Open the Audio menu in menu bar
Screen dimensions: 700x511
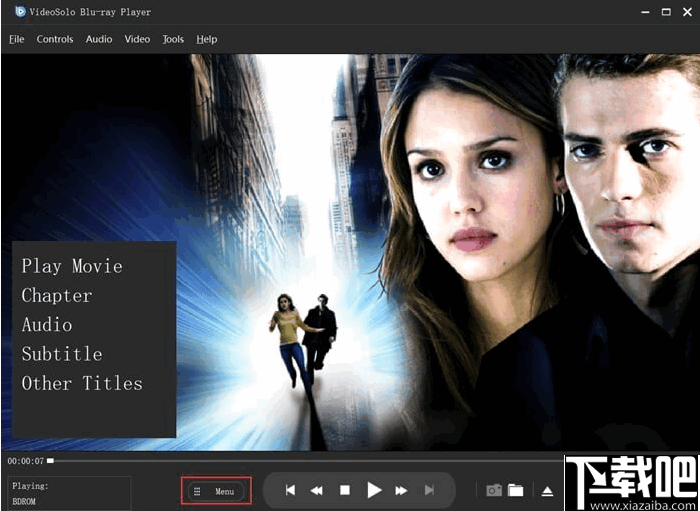(99, 39)
